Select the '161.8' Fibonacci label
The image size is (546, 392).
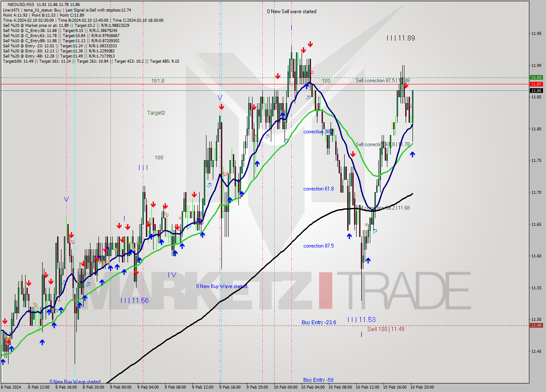157,81
